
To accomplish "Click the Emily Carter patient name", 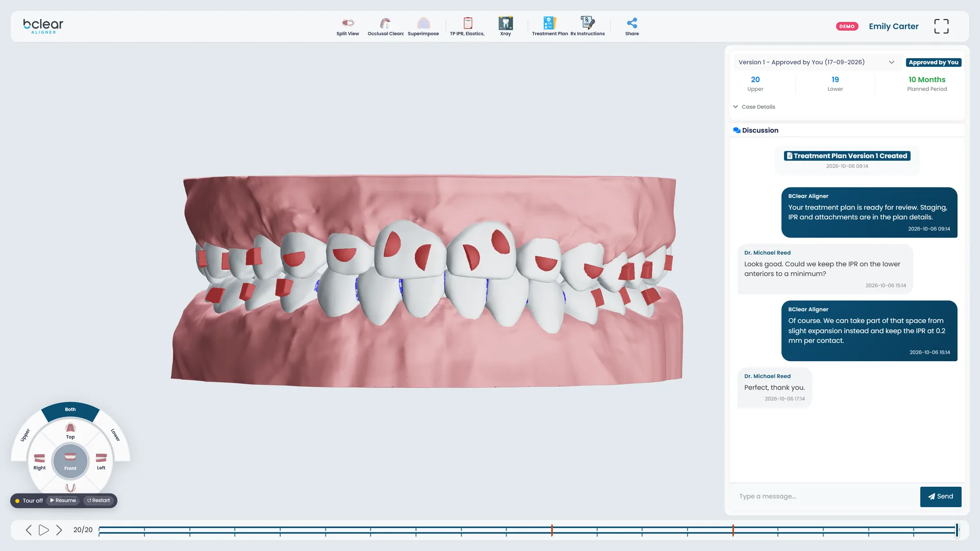I will pyautogui.click(x=894, y=27).
